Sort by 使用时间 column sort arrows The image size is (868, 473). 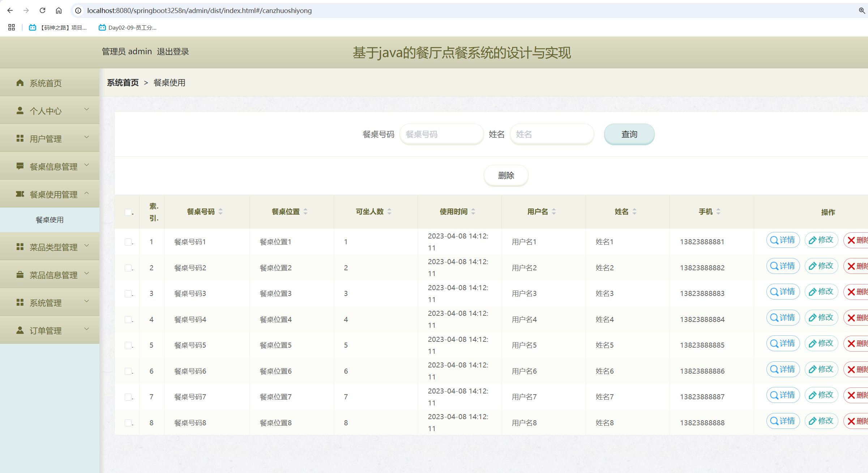pos(473,212)
